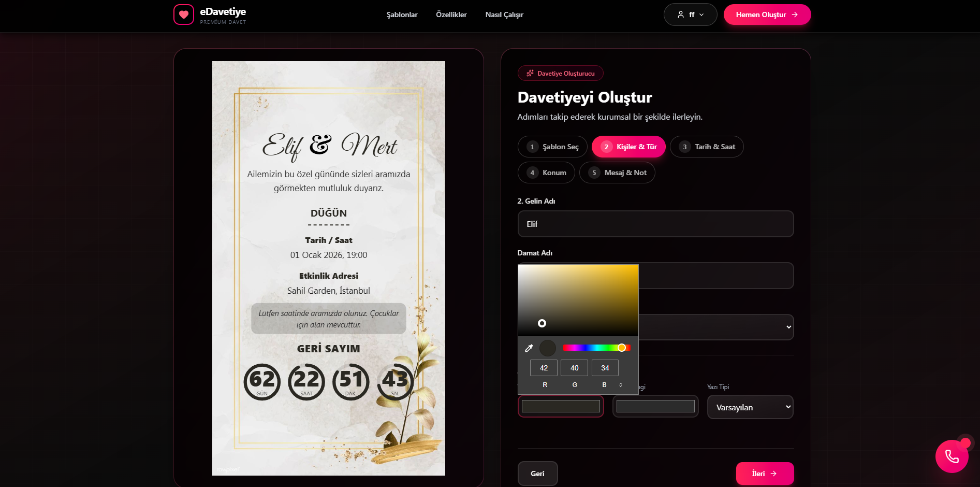Click the current color preview circle

tap(547, 348)
